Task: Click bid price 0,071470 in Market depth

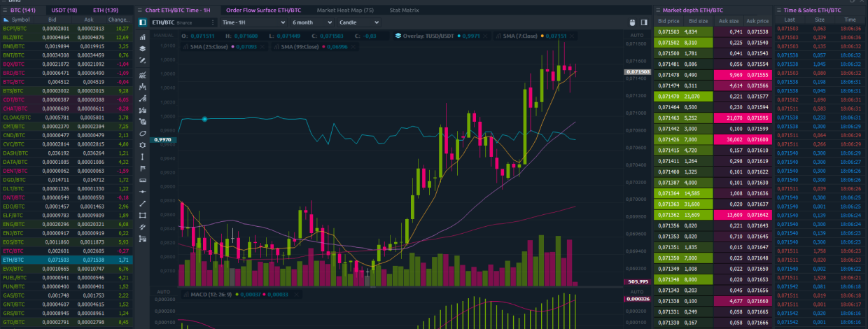Action: 669,96
